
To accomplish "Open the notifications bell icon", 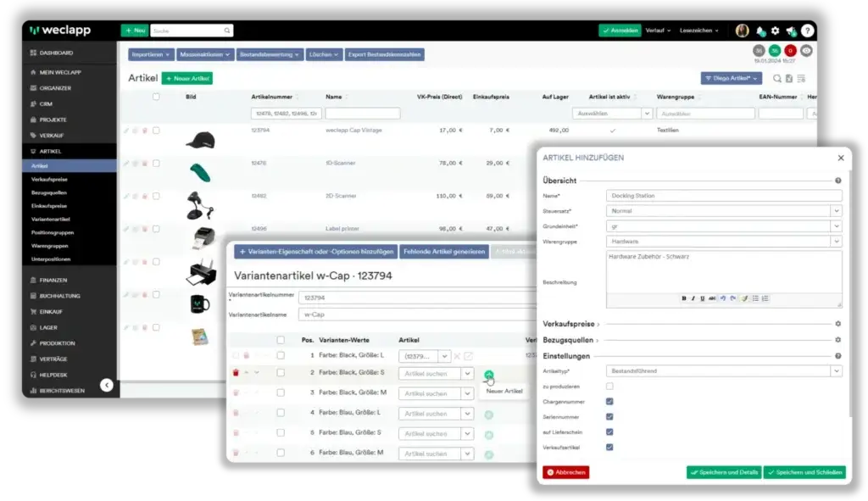I will pyautogui.click(x=760, y=31).
